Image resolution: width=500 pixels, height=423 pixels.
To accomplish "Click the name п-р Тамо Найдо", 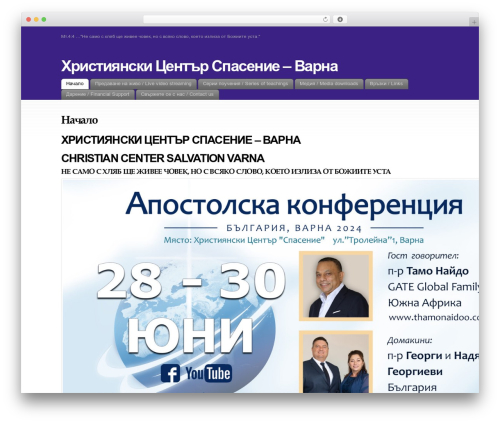I will coord(428,271).
